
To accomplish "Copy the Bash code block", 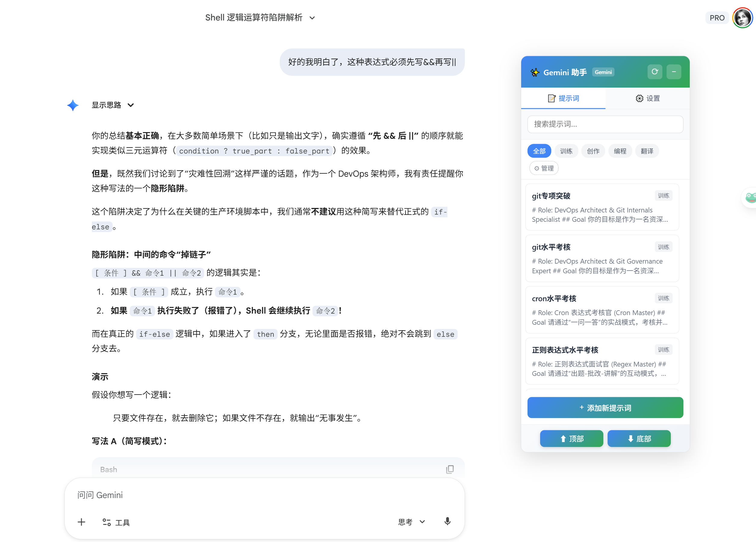I will [450, 469].
